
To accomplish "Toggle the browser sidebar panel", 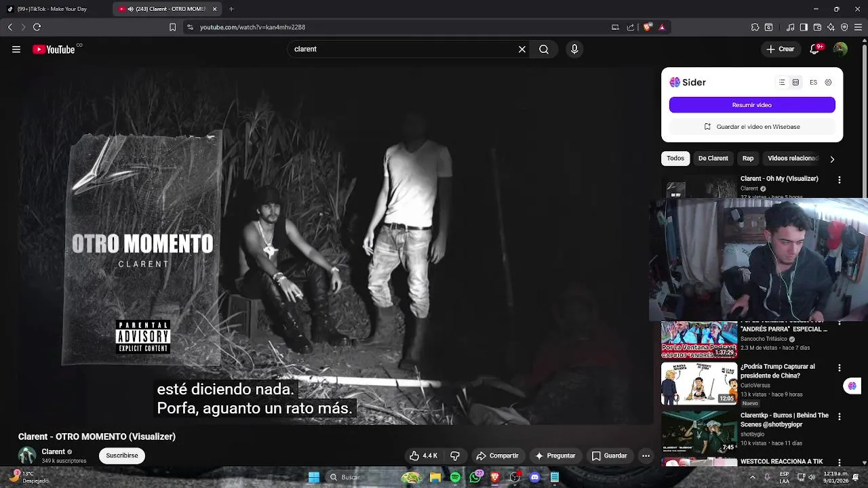I will coord(804,27).
